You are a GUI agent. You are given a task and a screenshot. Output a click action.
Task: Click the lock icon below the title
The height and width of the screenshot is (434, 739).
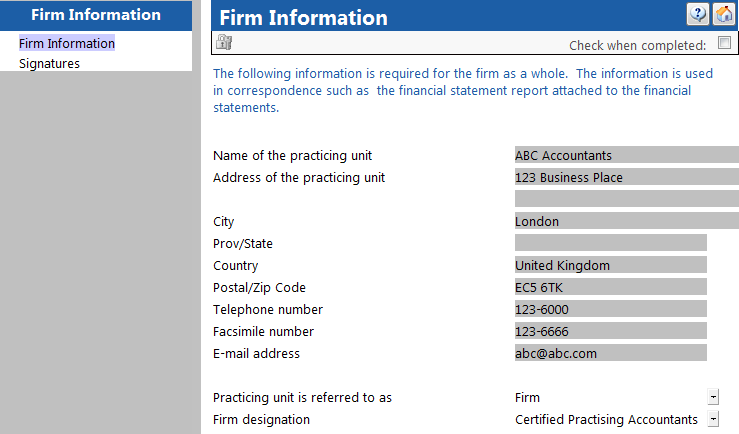(224, 42)
